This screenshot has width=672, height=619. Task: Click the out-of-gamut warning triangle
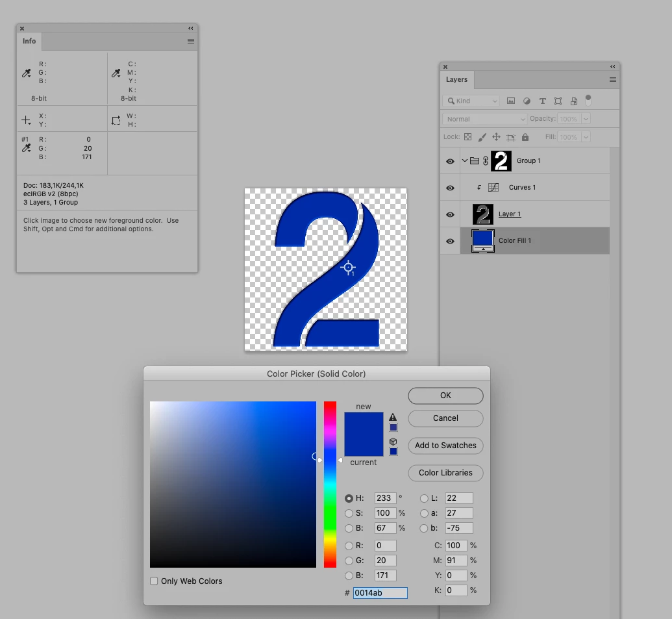click(393, 417)
